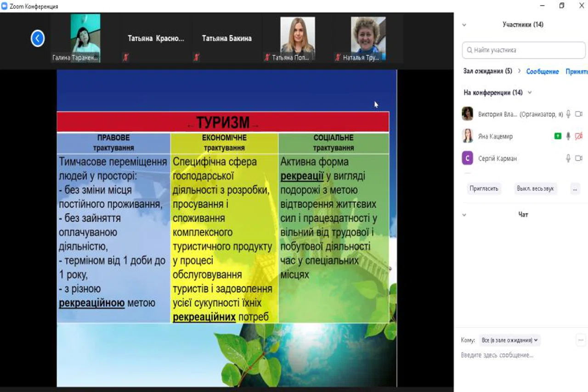Restore down the Zoom window

click(x=561, y=6)
